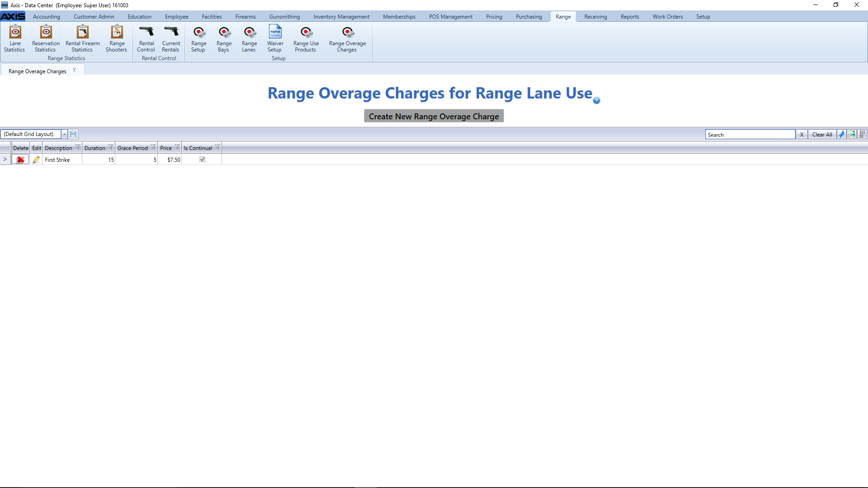
Task: Show Current Rentals
Action: (171, 39)
